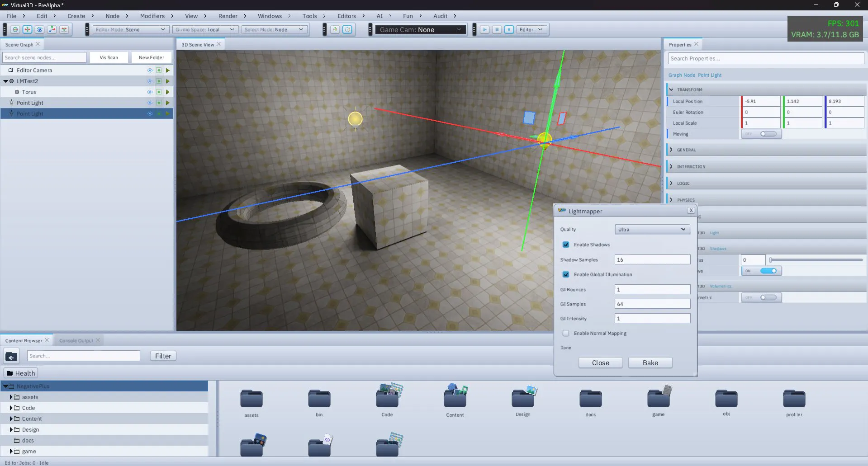Image resolution: width=868 pixels, height=466 pixels.
Task: Click the green arrow toolbar icon beside Select Mode
Action: [x=335, y=29]
